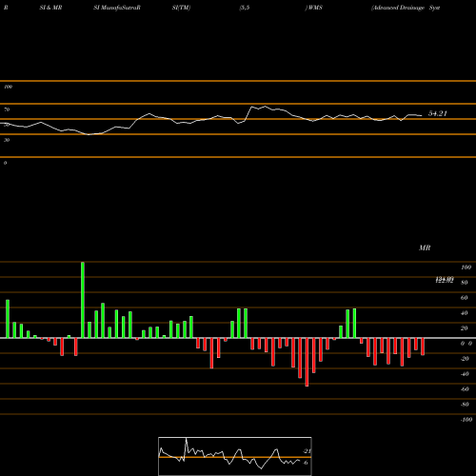Click the mini chart value -6
The height and width of the screenshot is (476, 476).
tap(306, 463)
